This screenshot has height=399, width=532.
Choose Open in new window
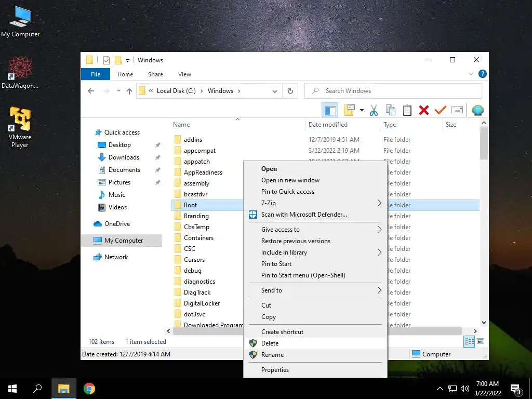315,180
